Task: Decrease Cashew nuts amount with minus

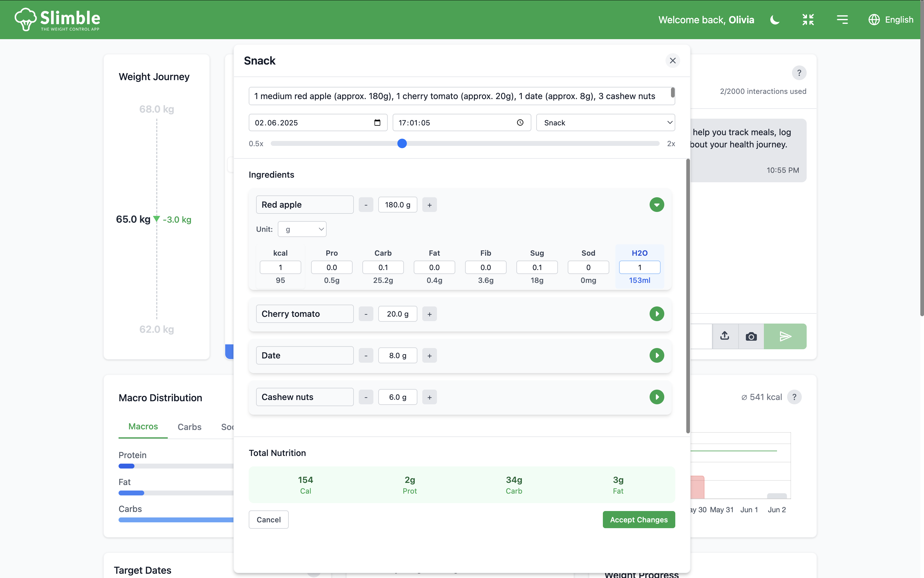Action: point(366,397)
